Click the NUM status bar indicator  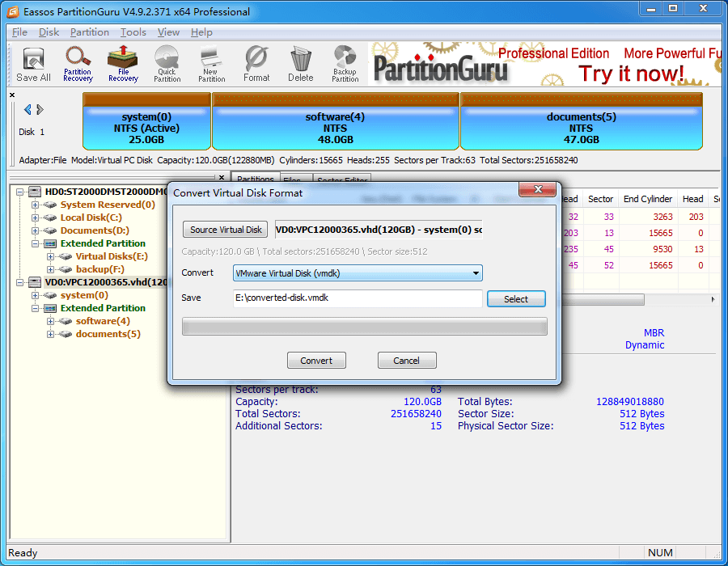tap(660, 553)
